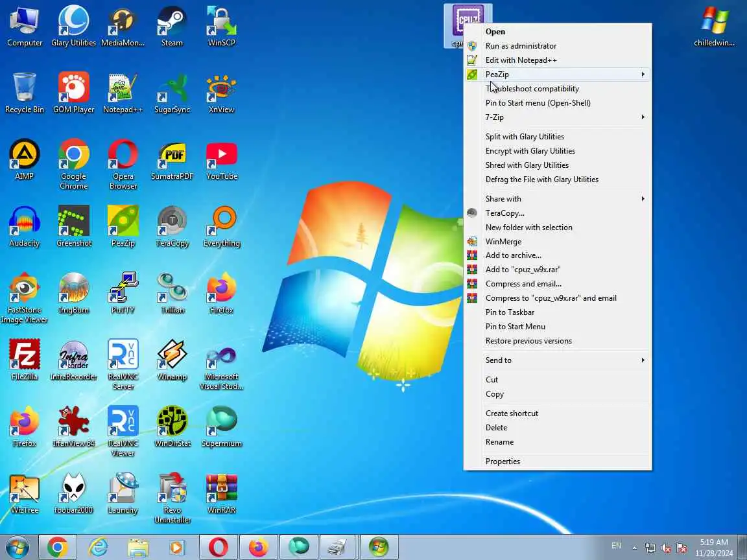Select the WinRAR desktop icon
Image resolution: width=747 pixels, height=560 pixels.
[222, 493]
